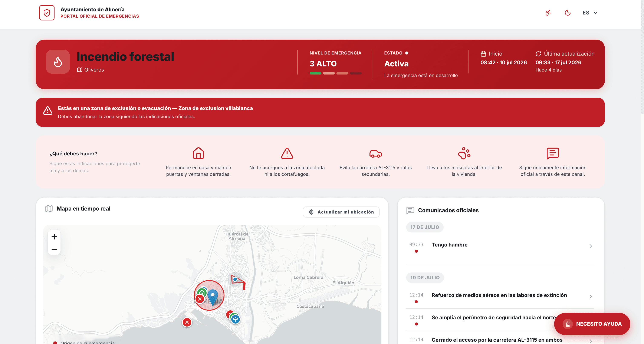
Task: Zoom in the map with plus button
Action: [54, 236]
